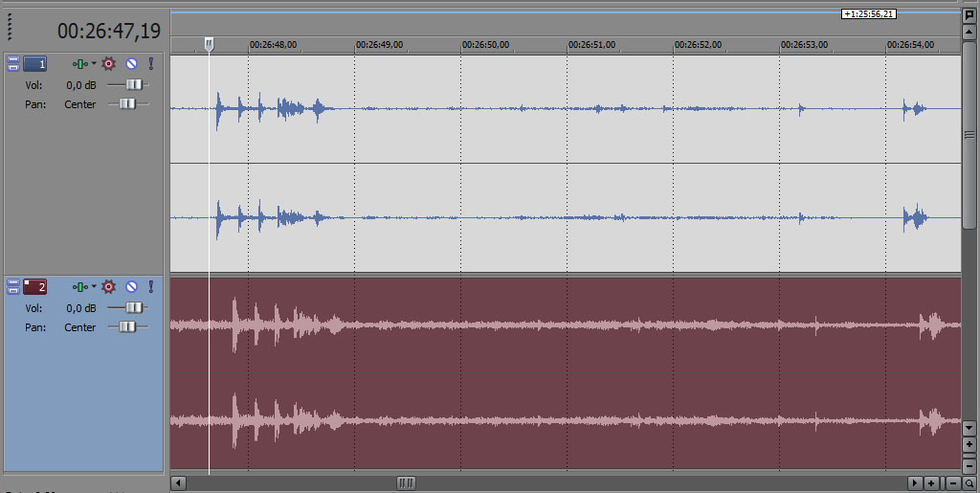Click track 1 volume value 0,0 dB
The height and width of the screenshot is (493, 980).
coord(81,85)
